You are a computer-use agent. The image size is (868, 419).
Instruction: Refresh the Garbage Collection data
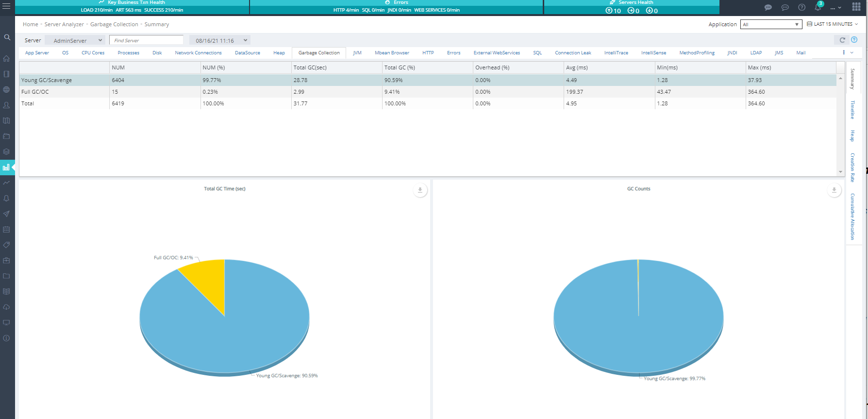coord(842,40)
